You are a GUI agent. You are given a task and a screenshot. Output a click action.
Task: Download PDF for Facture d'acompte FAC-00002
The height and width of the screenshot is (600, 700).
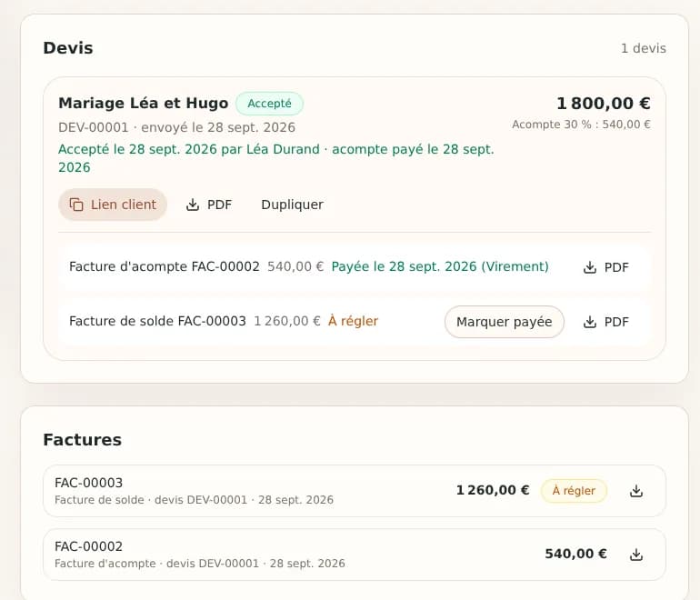click(x=605, y=267)
